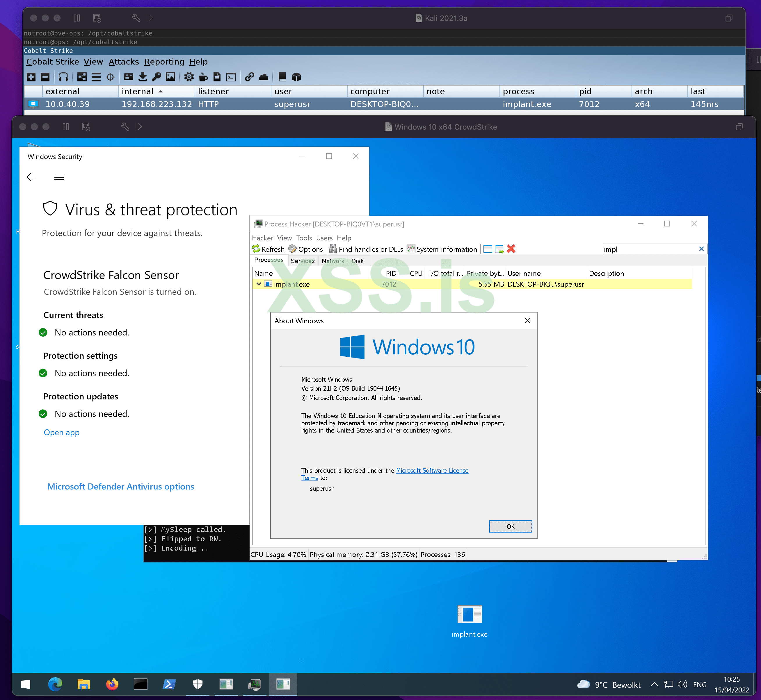The width and height of the screenshot is (761, 700).
Task: Click the key Credentials icon
Action: coord(156,77)
